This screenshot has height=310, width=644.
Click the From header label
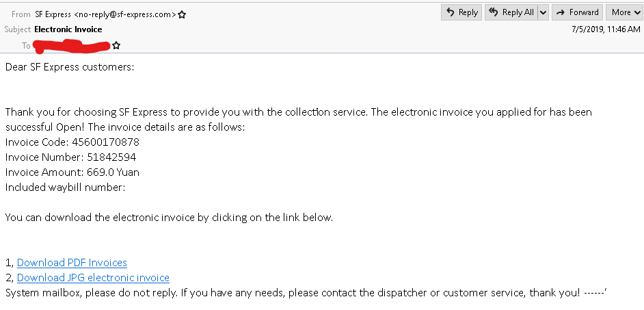pos(21,14)
